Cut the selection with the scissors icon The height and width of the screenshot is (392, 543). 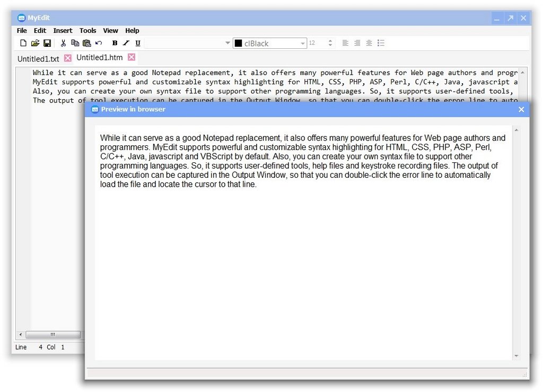coord(63,43)
